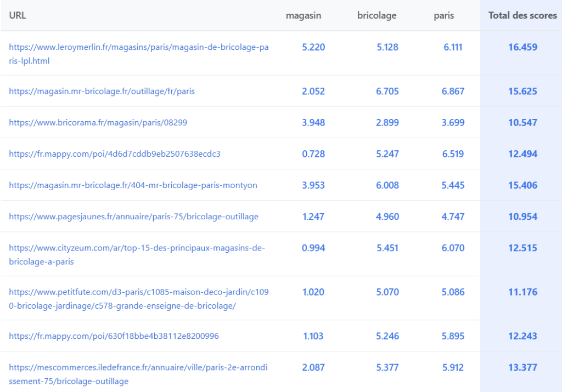Open the fr.mappy.com poi/4d6d7cddb9eb link
562x392 pixels.
(x=115, y=154)
